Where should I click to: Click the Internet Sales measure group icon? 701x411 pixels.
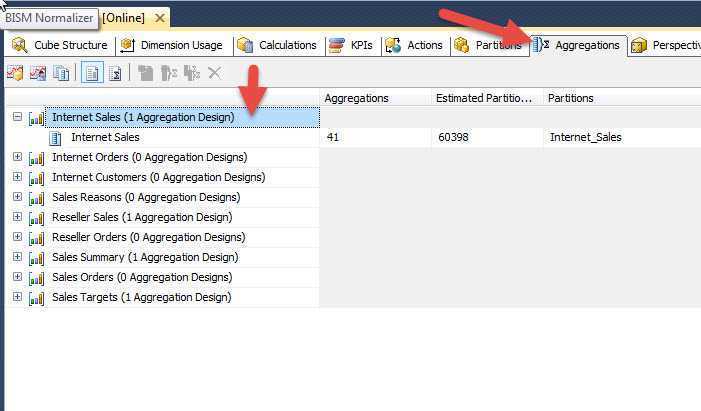coord(36,118)
